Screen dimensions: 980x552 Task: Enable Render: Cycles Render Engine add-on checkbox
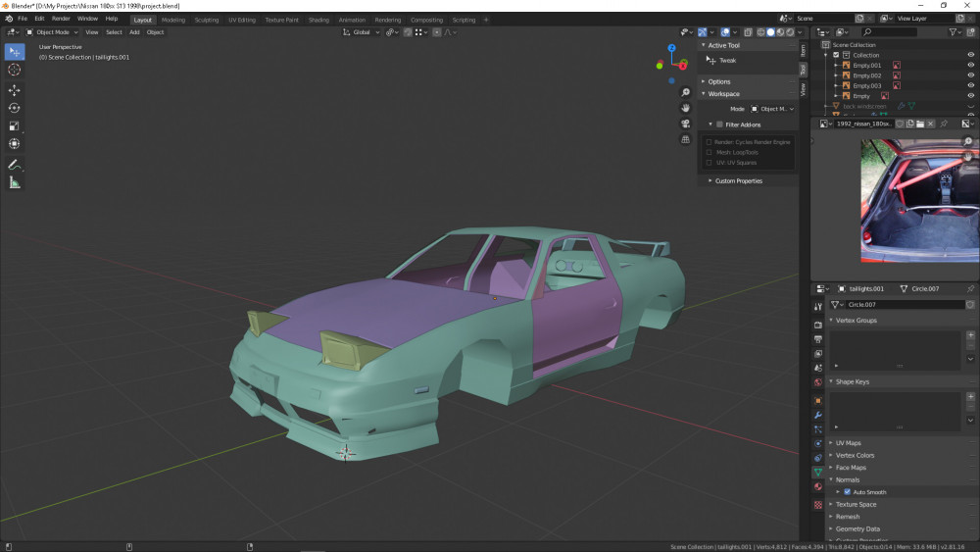[709, 142]
